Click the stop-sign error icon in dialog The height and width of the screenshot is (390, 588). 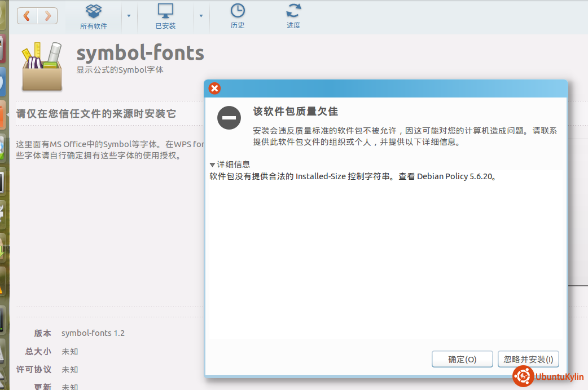pos(229,118)
